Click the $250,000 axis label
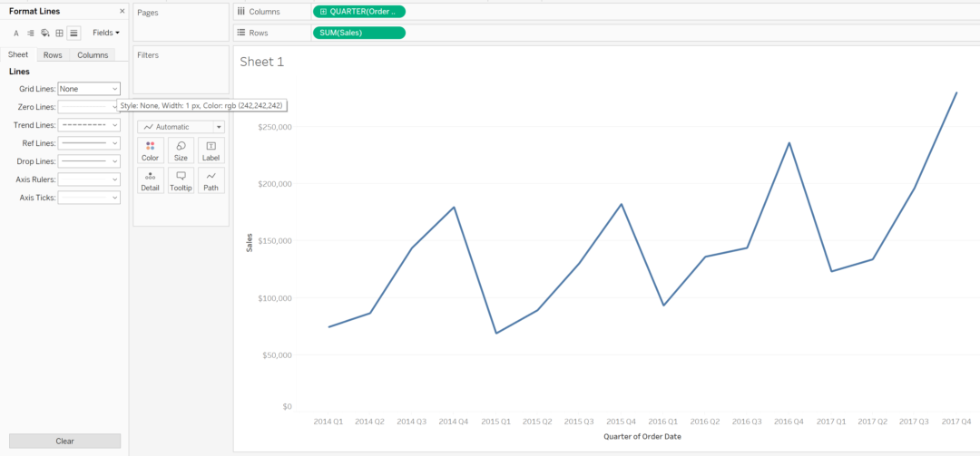Screen dimensions: 980x456 tap(274, 127)
